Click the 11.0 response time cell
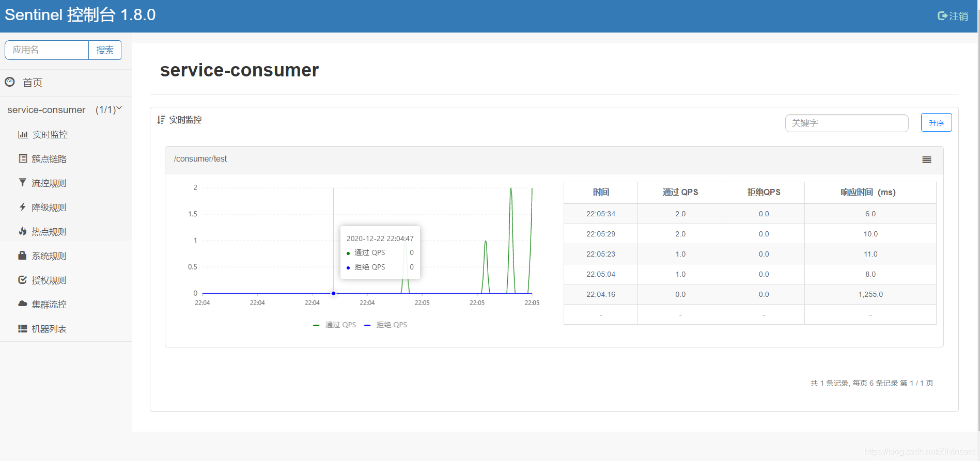Viewport: 980px width, 461px height. pos(870,254)
